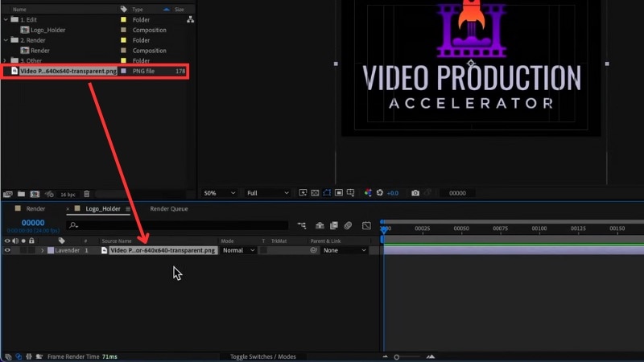Click the timeline layer search field
The height and width of the screenshot is (362, 644).
pos(177,225)
